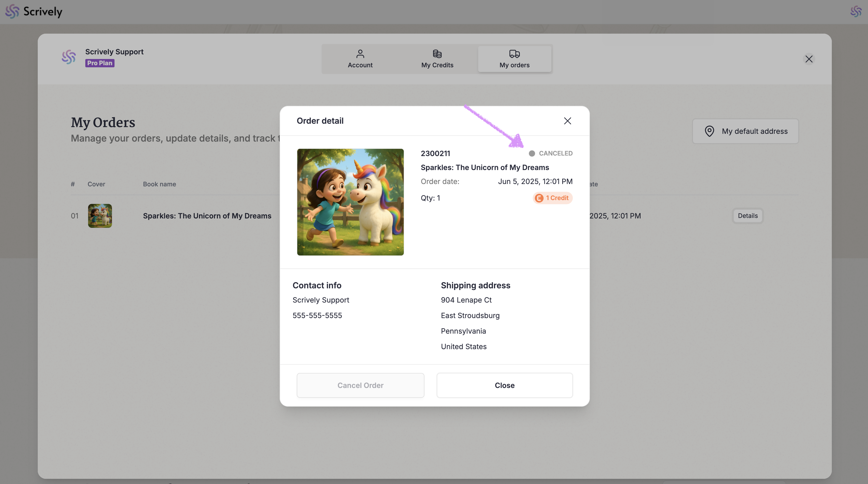
Task: Click the Pro Plan badge
Action: (x=100, y=63)
